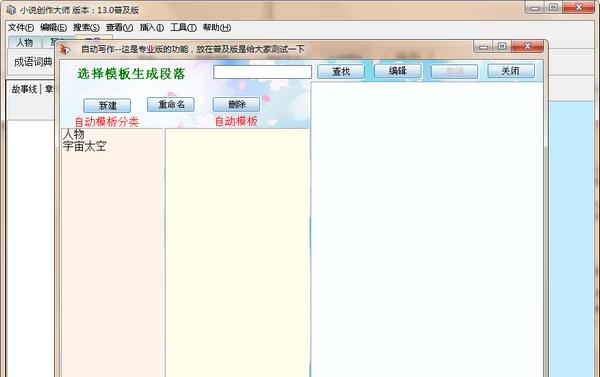Focus the search text field
The width and height of the screenshot is (600, 377).
262,72
